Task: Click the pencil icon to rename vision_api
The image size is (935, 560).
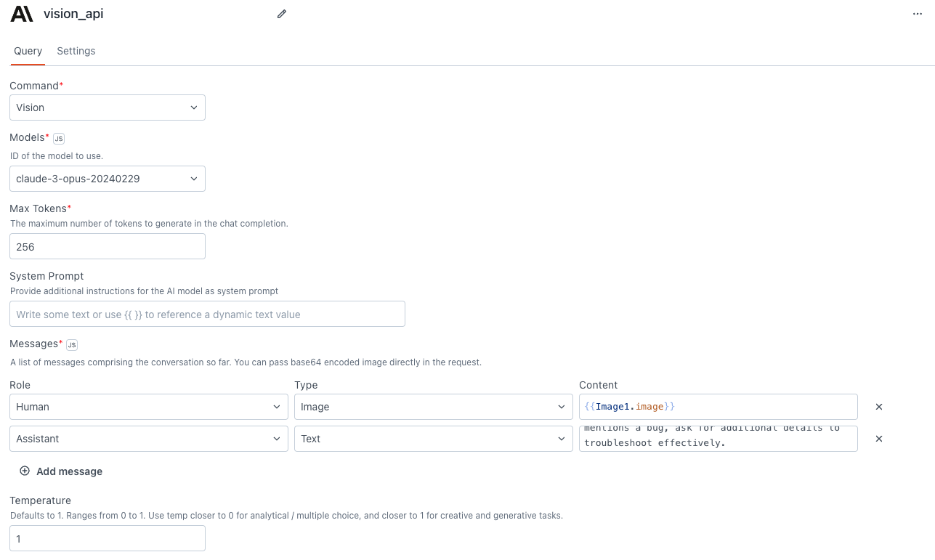Action: click(x=282, y=14)
